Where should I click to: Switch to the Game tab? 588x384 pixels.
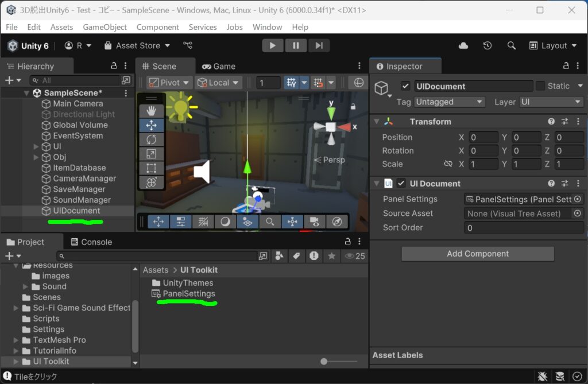click(219, 67)
